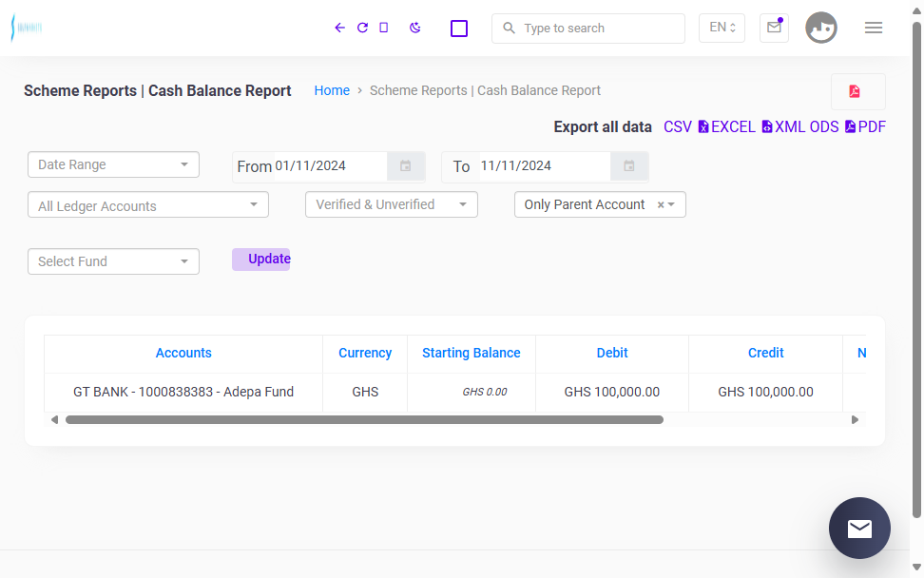Sort by the Debit column header
Screen dimensions: 924x578
point(612,353)
